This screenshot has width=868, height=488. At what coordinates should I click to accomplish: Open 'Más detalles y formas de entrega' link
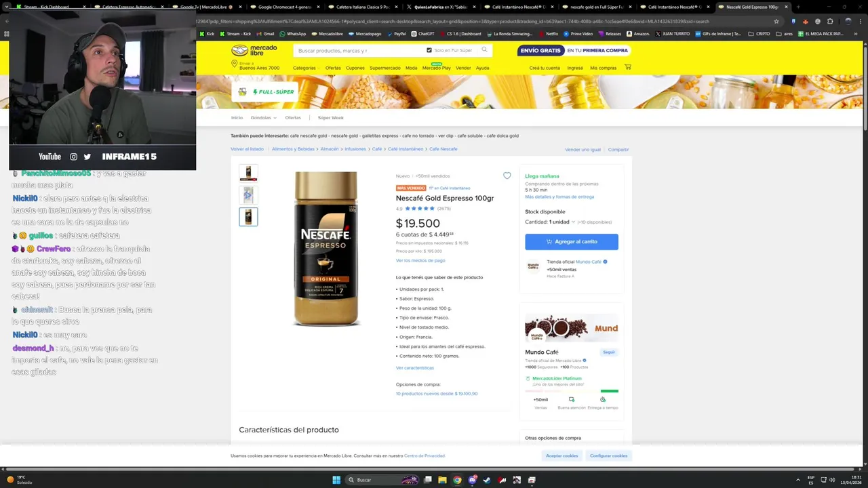pyautogui.click(x=559, y=197)
